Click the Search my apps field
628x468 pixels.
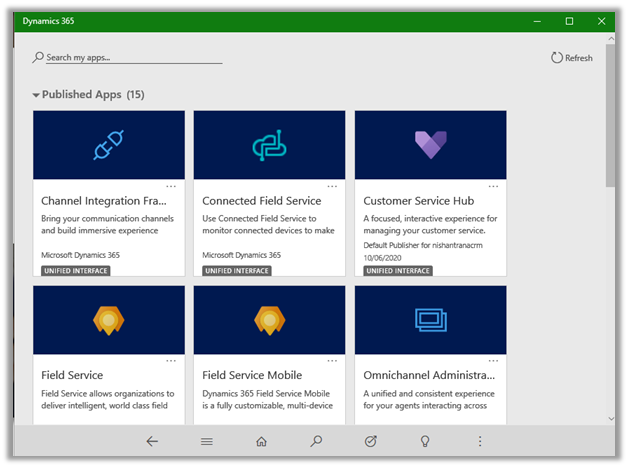130,58
